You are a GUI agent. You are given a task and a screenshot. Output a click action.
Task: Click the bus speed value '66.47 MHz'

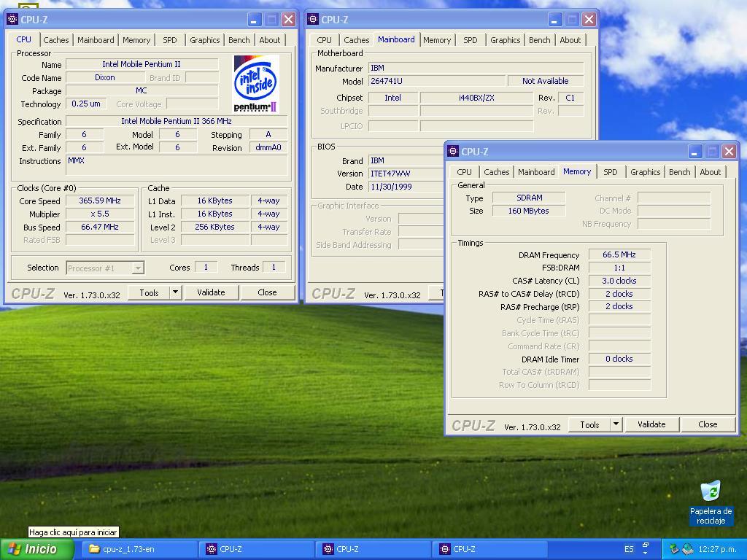click(100, 227)
